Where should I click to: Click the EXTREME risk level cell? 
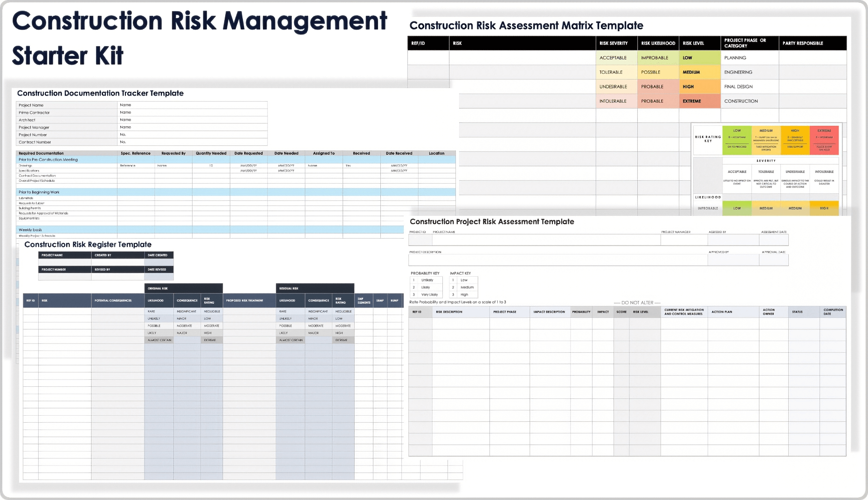[693, 101]
